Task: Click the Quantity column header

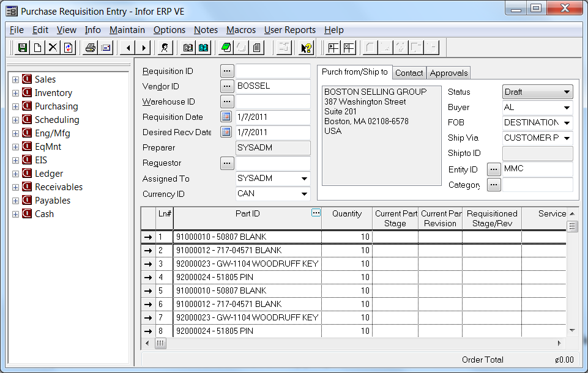Action: 347,218
